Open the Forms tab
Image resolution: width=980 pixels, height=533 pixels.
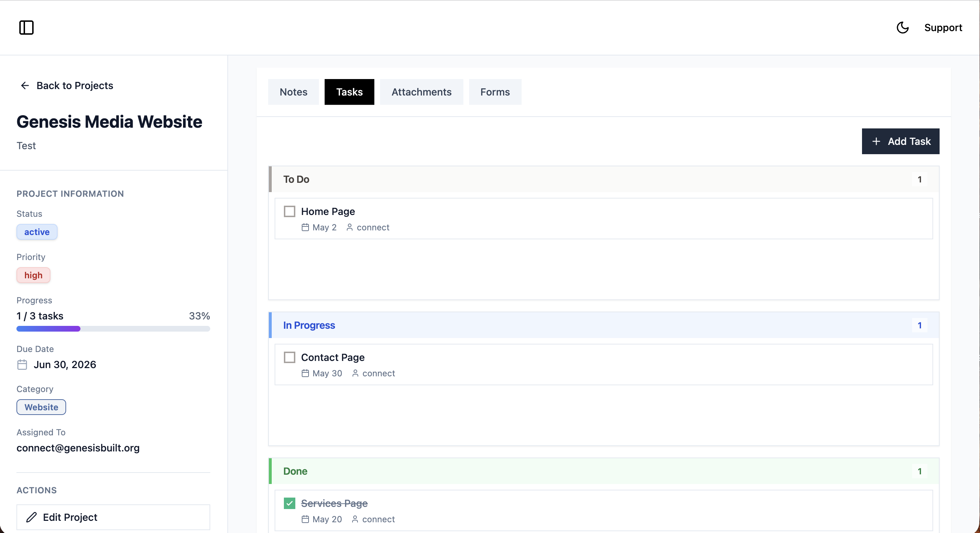click(x=495, y=92)
